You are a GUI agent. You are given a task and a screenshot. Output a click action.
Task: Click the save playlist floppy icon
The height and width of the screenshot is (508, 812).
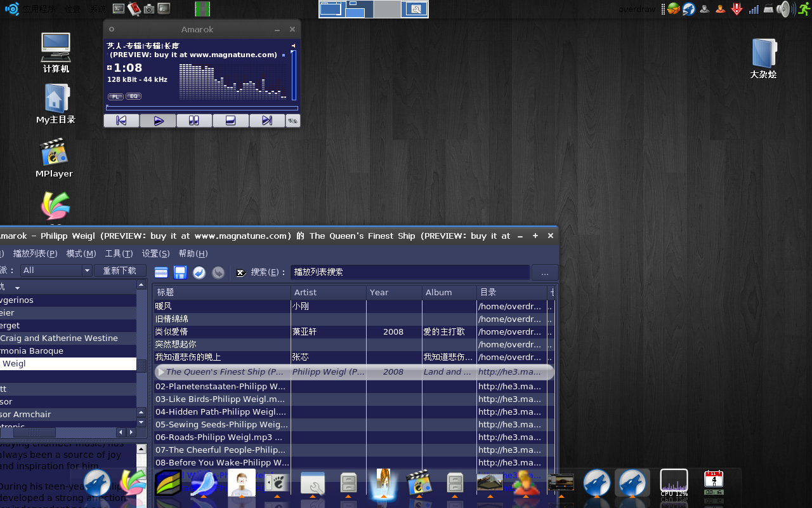(180, 272)
